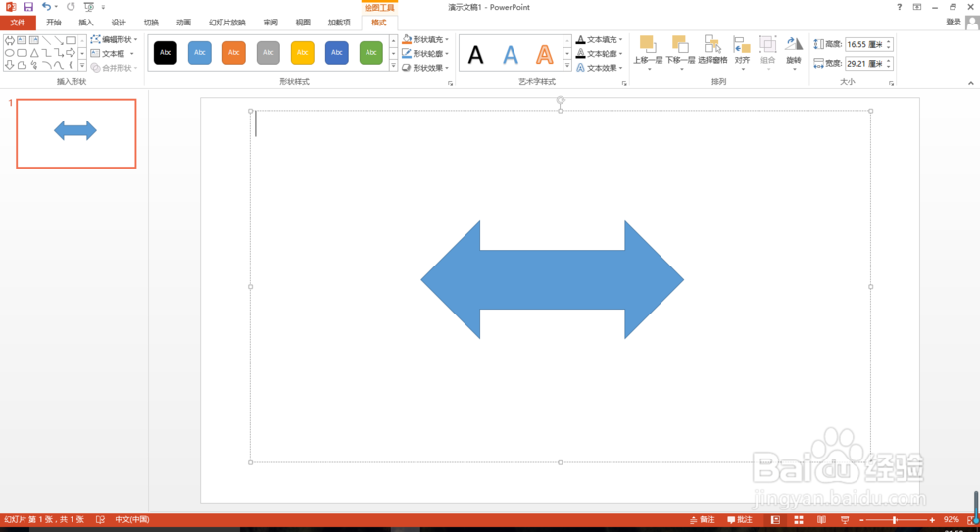Switch to the 审阅 tab

click(270, 23)
